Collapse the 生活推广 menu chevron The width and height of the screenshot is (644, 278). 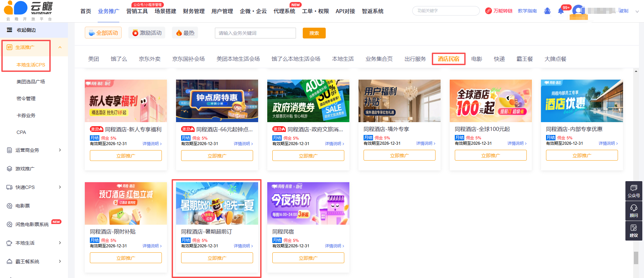[60, 47]
